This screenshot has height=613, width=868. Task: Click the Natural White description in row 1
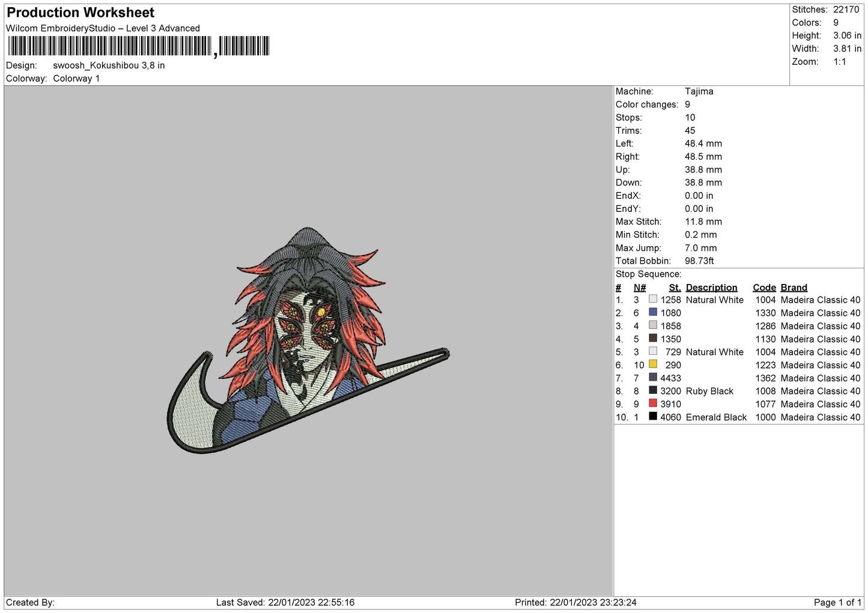pos(715,300)
